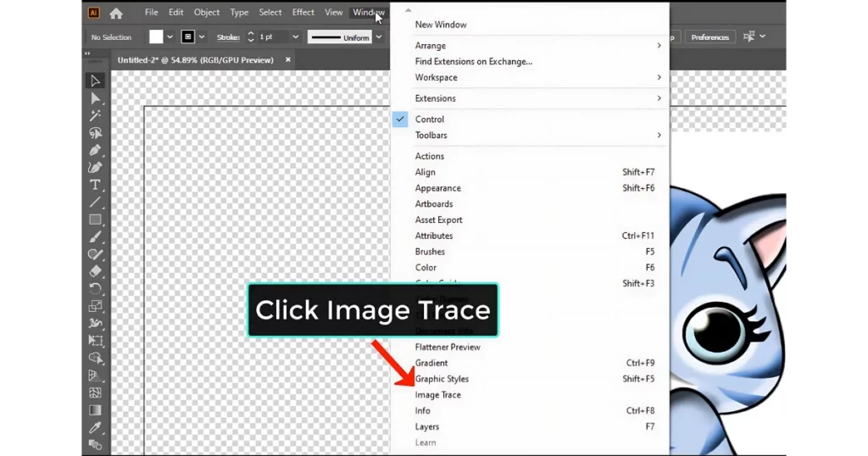Activate the Free Transform tool
Screen dimensions: 868x456
click(95, 341)
